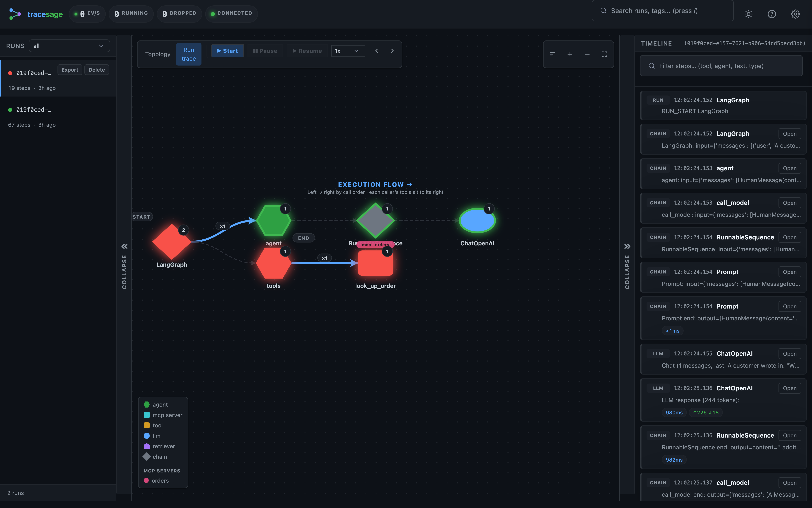812x508 pixels.
Task: Collapse the runs panel with double-left arrows
Action: tap(125, 246)
